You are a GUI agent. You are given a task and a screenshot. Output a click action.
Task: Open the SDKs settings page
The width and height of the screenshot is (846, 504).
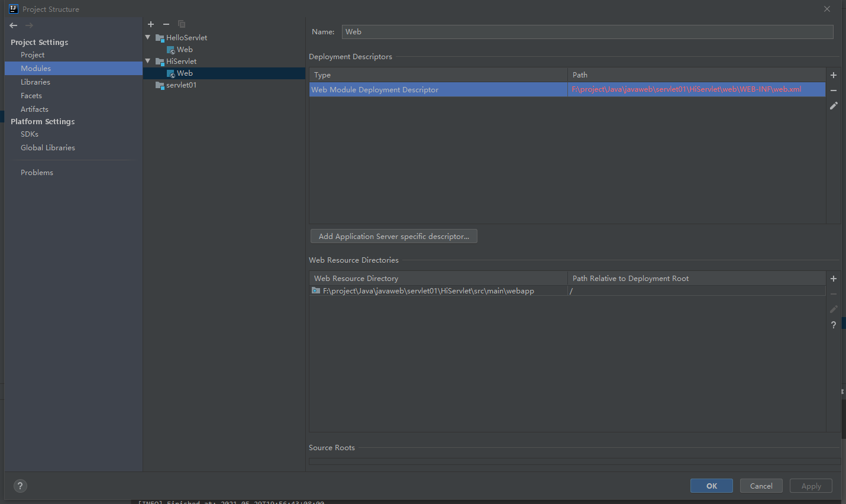point(30,134)
